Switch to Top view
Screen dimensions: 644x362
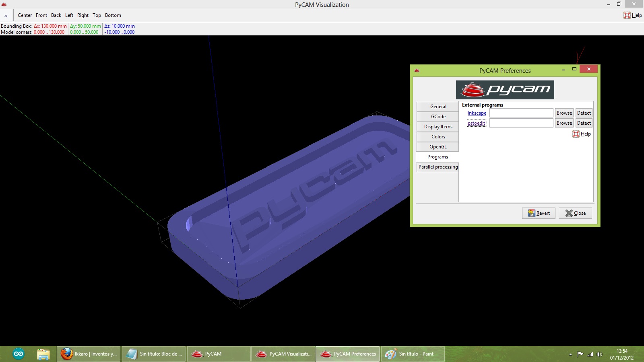click(x=97, y=15)
